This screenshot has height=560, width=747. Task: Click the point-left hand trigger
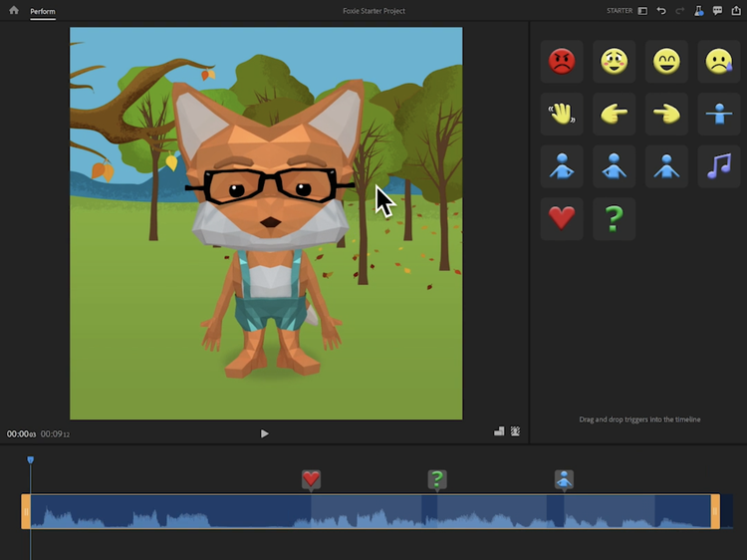pyautogui.click(x=614, y=114)
